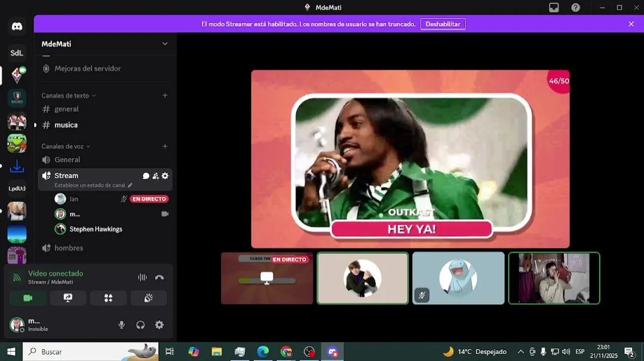Focus the main Hey Ya! stream view
644x361 pixels.
(410, 159)
